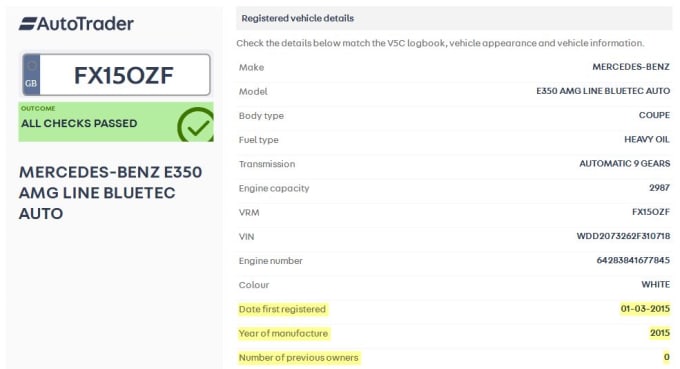This screenshot has height=369, width=680.
Task: Click the Body type value COUPE
Action: pos(654,115)
